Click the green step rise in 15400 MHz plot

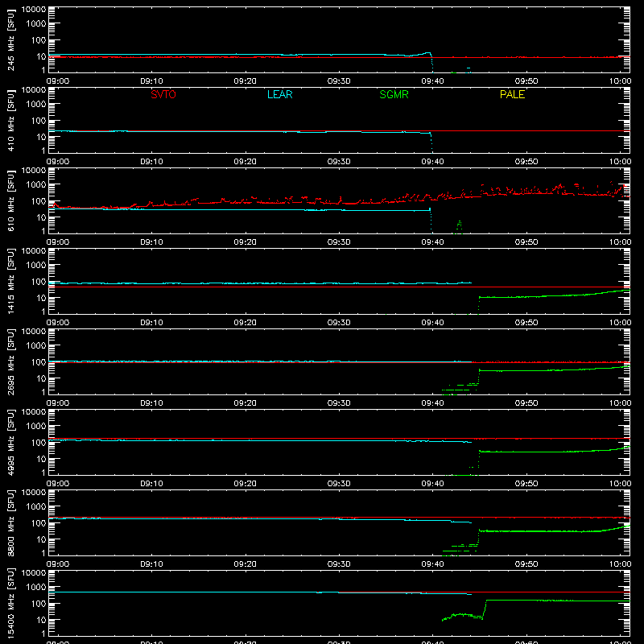485,609
